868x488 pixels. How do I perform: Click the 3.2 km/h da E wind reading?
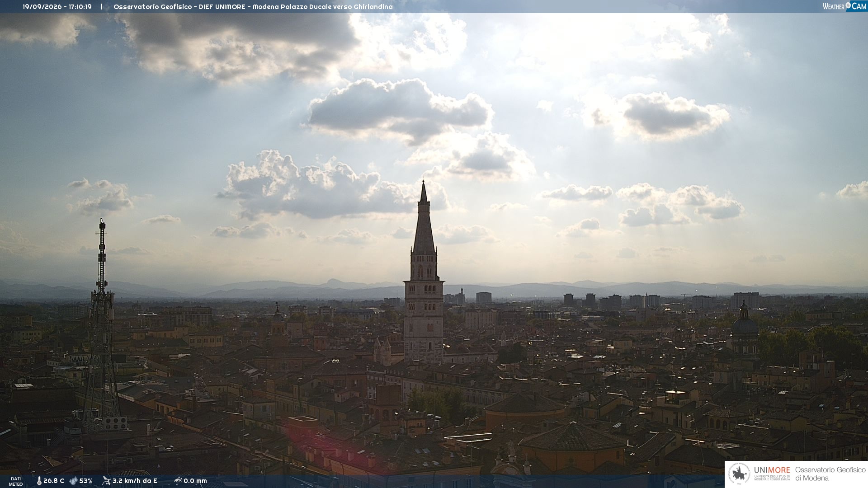[x=135, y=481]
